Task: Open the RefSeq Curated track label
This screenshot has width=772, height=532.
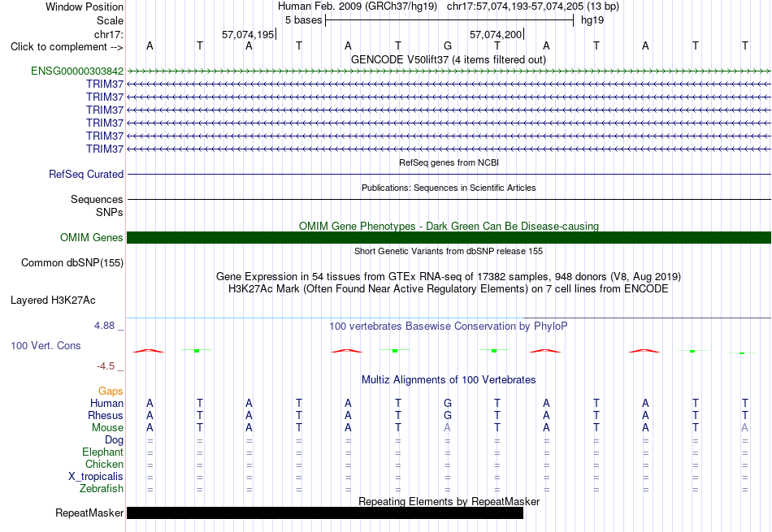Action: pos(86,174)
